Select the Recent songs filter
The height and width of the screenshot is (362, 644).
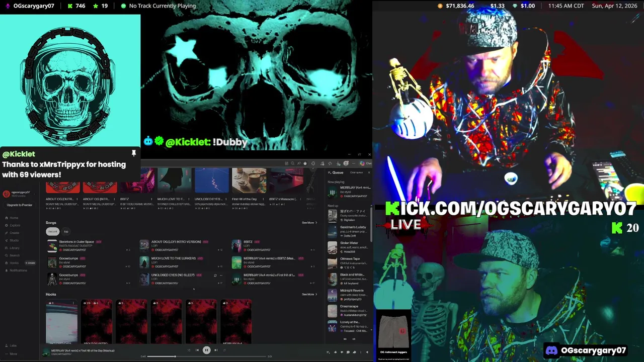(x=52, y=231)
